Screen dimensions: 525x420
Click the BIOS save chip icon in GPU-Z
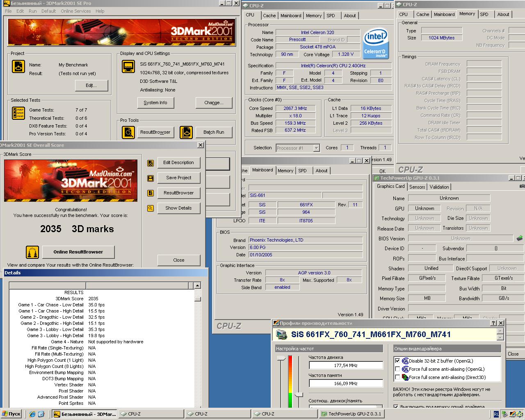tap(519, 238)
